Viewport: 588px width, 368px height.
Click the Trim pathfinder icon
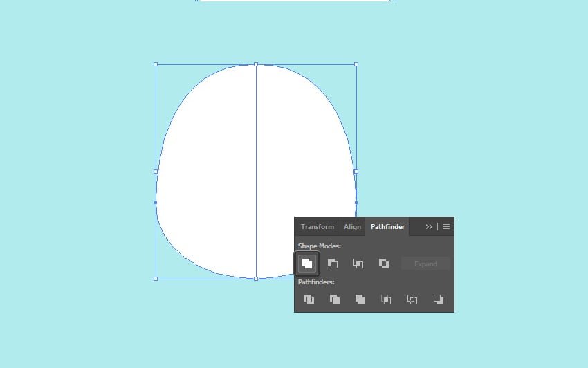335,300
